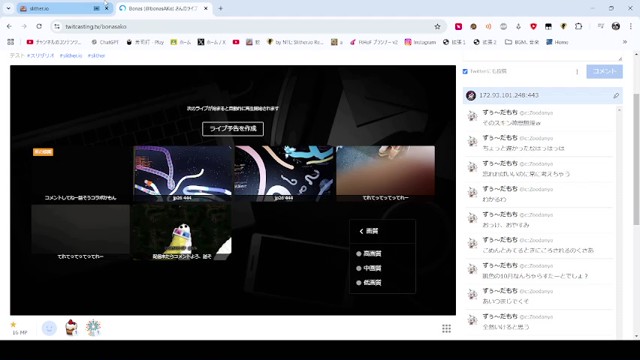640x360 pixels.
Task: Click the ライブ予告を作成 button
Action: (233, 129)
